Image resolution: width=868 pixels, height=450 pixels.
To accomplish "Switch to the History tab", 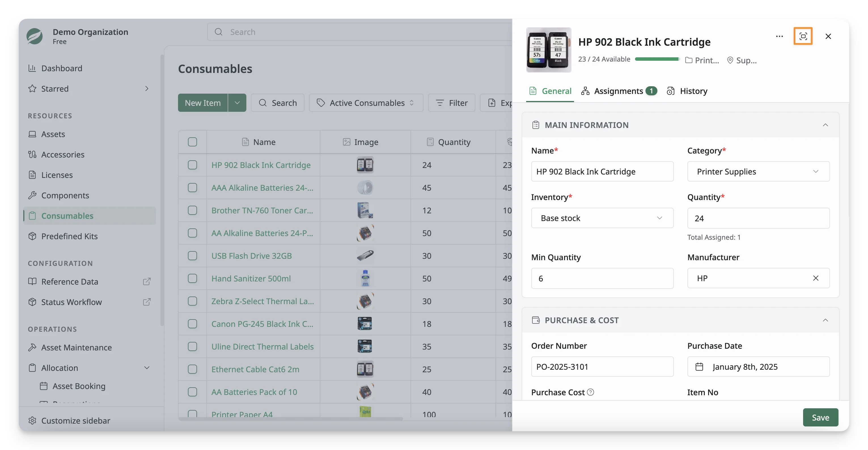I will pyautogui.click(x=687, y=91).
